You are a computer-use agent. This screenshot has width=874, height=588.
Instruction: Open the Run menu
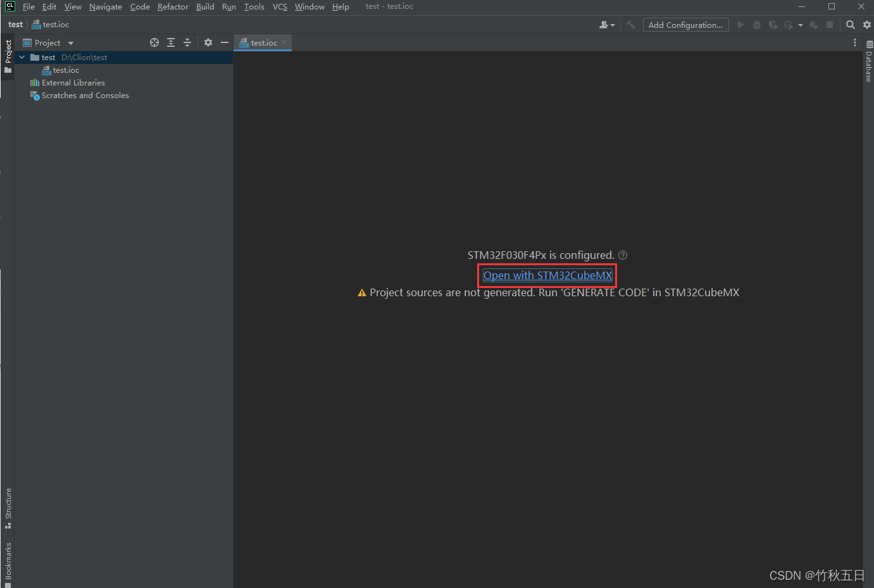tap(229, 6)
